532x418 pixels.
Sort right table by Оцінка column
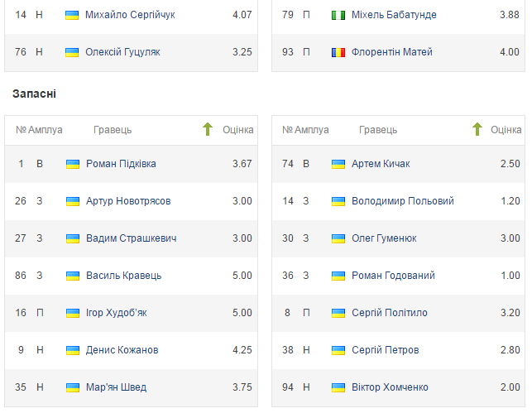coord(506,130)
